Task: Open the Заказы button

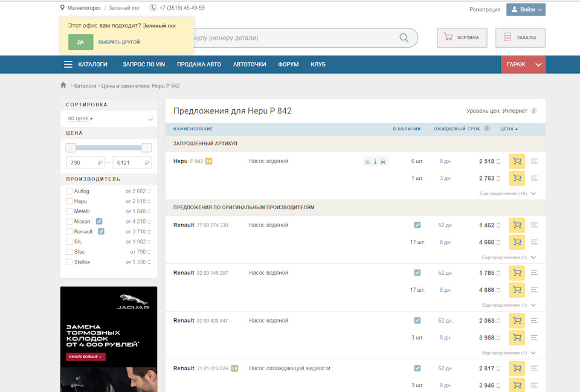Action: (x=520, y=37)
